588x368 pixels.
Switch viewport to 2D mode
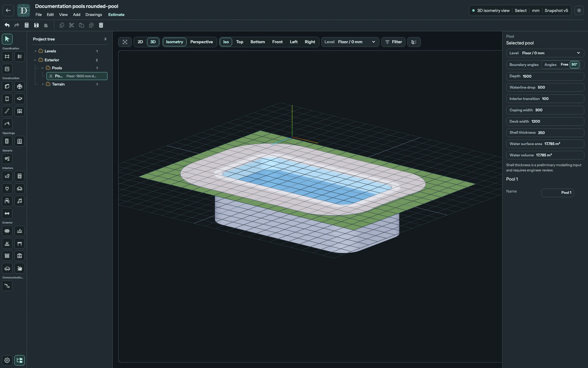pos(140,42)
